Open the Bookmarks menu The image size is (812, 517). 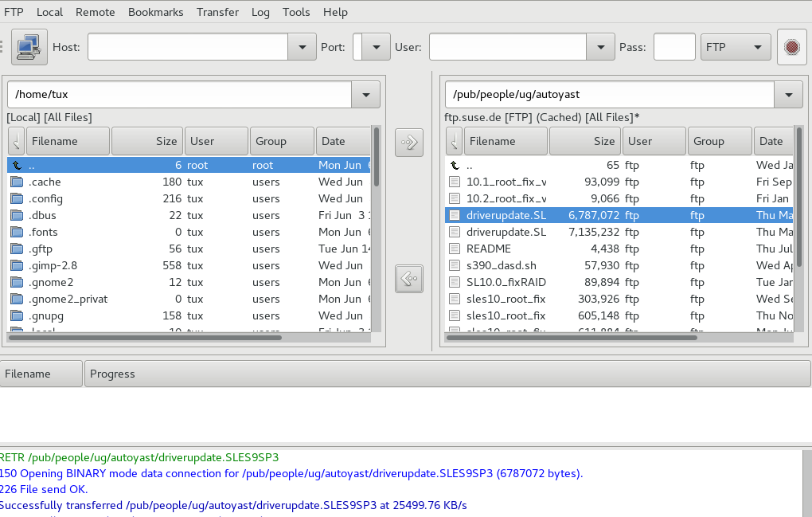pyautogui.click(x=155, y=12)
